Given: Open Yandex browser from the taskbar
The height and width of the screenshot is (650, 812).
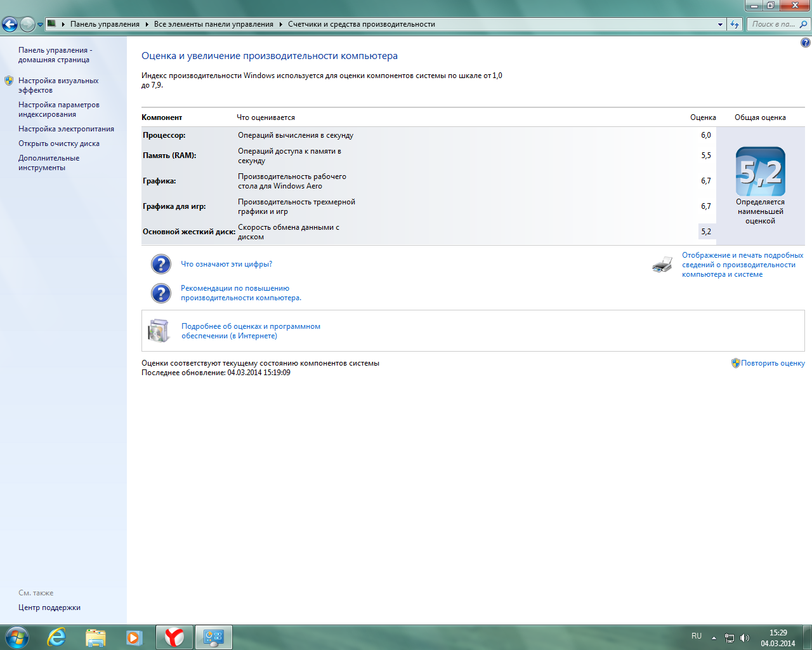Looking at the screenshot, I should pyautogui.click(x=174, y=637).
